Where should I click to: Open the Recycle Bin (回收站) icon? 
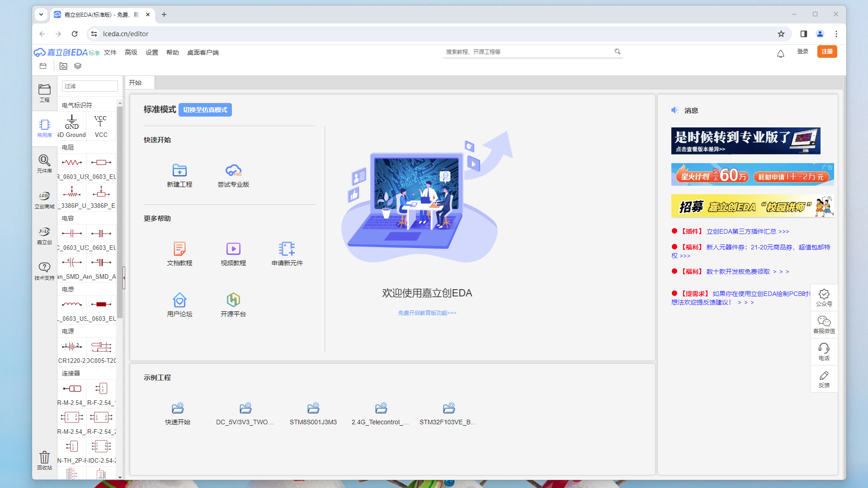pyautogui.click(x=44, y=457)
